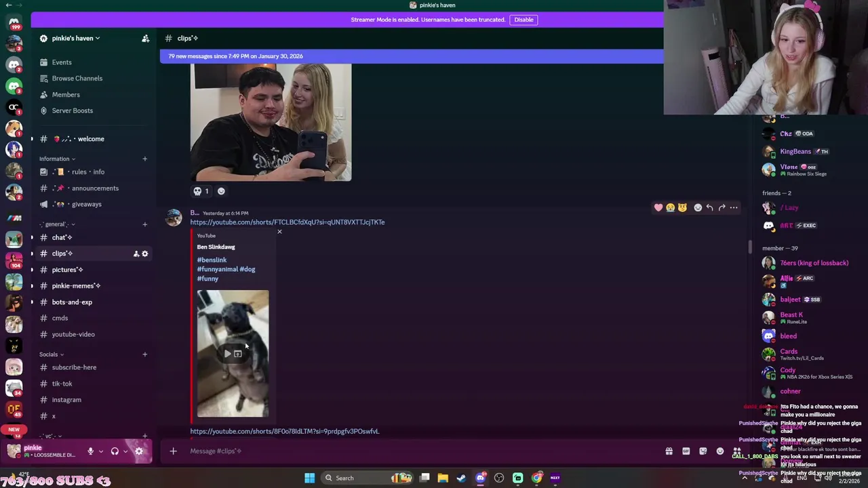Open the Windows Start menu
This screenshot has width=868, height=488.
pyautogui.click(x=309, y=478)
